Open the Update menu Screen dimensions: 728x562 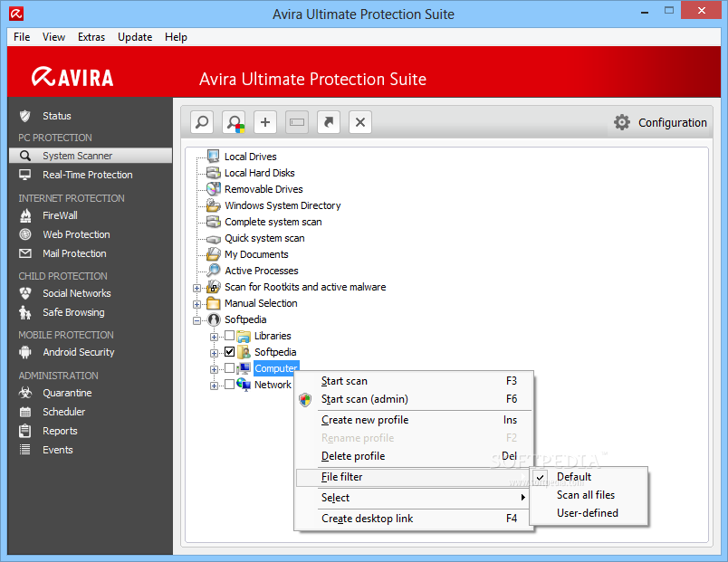tap(135, 37)
